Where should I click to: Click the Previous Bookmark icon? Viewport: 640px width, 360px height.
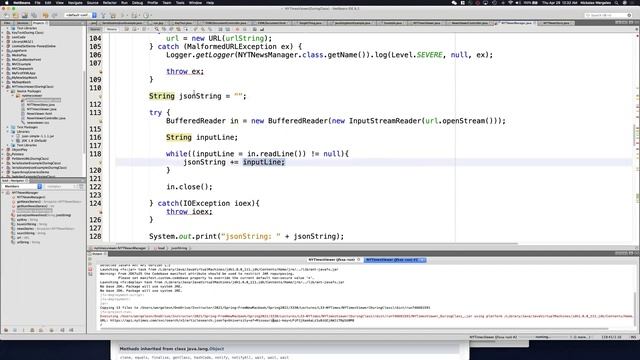[x=196, y=29]
